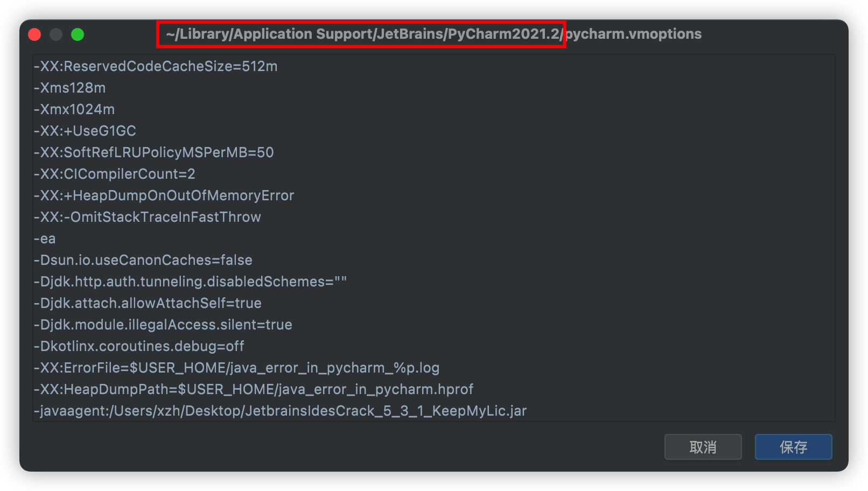This screenshot has height=491, width=868.
Task: Click the CICompilerCount=2 line
Action: 114,174
